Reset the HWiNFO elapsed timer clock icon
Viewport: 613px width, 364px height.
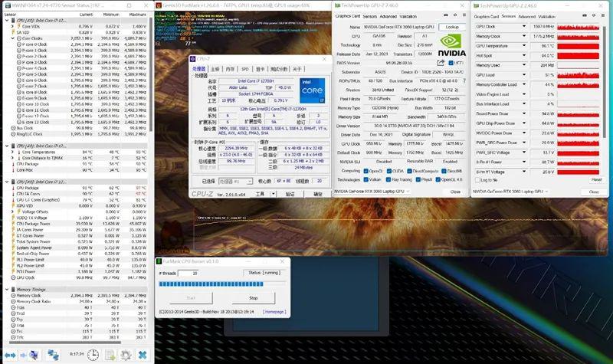coord(93,355)
